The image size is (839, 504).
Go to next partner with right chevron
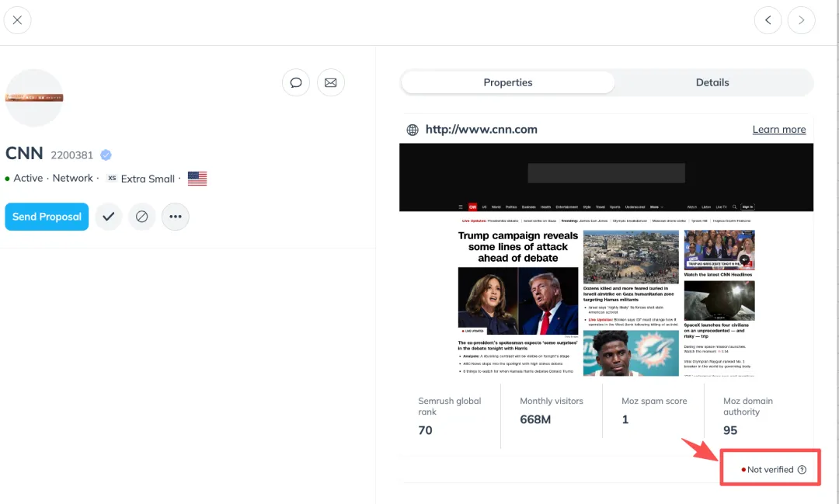tap(801, 20)
